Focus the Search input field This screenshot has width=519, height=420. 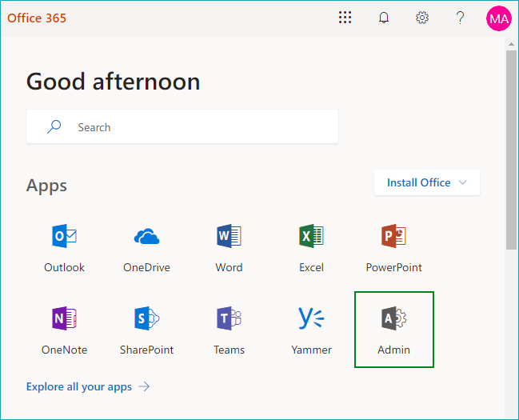click(182, 126)
